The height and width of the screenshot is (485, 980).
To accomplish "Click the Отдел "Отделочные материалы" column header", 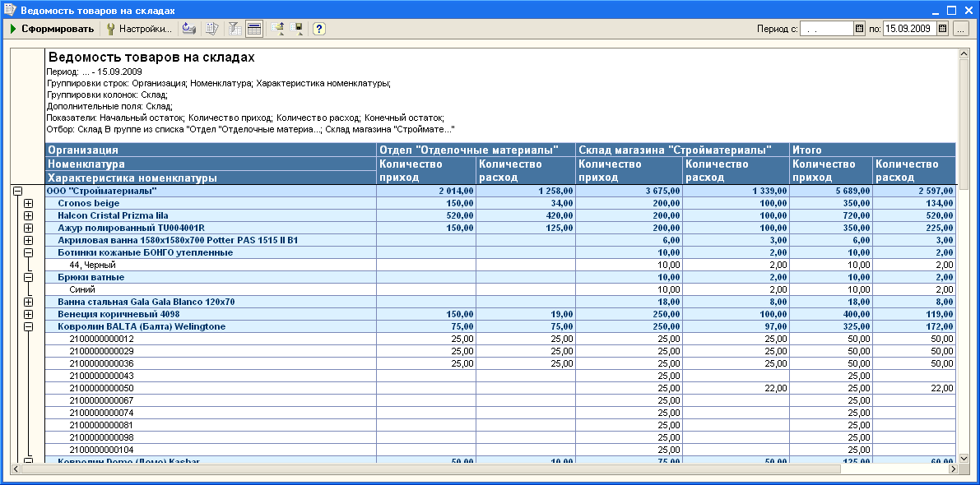I will click(x=476, y=150).
